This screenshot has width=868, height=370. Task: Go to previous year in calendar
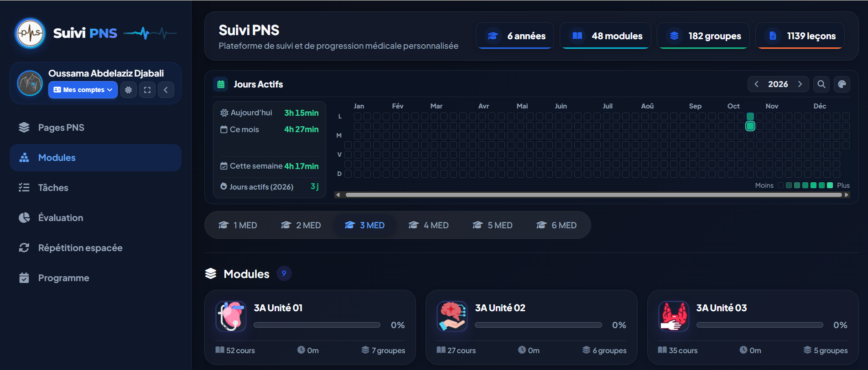(x=757, y=84)
